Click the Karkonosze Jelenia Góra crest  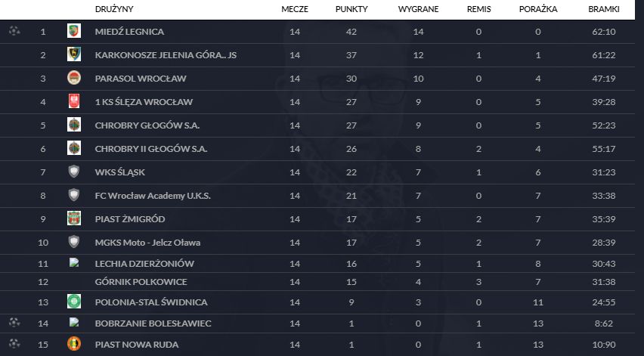coord(74,54)
